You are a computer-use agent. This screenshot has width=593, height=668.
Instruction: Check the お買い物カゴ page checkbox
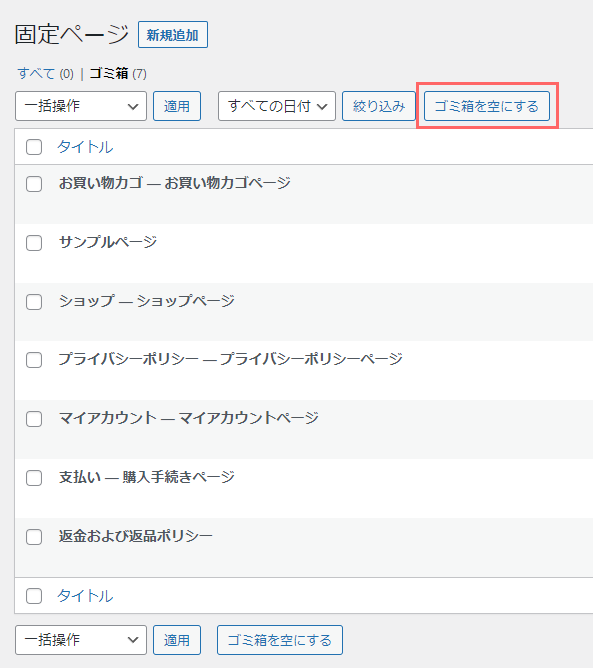[x=34, y=184]
